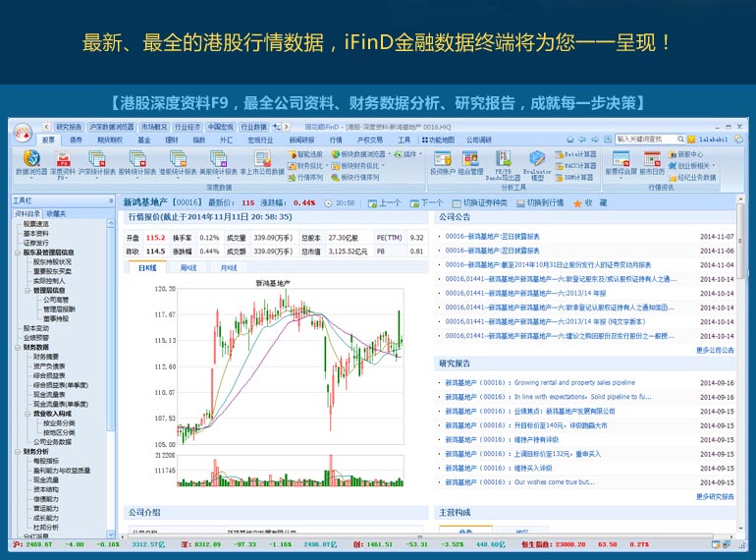
Task: Open 研究报告 quick-access tab
Action: click(69, 127)
